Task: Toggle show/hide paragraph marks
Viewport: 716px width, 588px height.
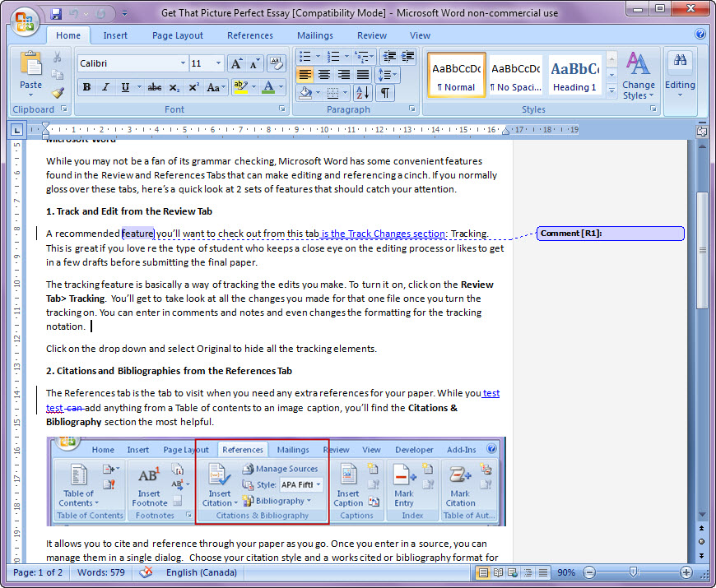Action: coord(385,93)
